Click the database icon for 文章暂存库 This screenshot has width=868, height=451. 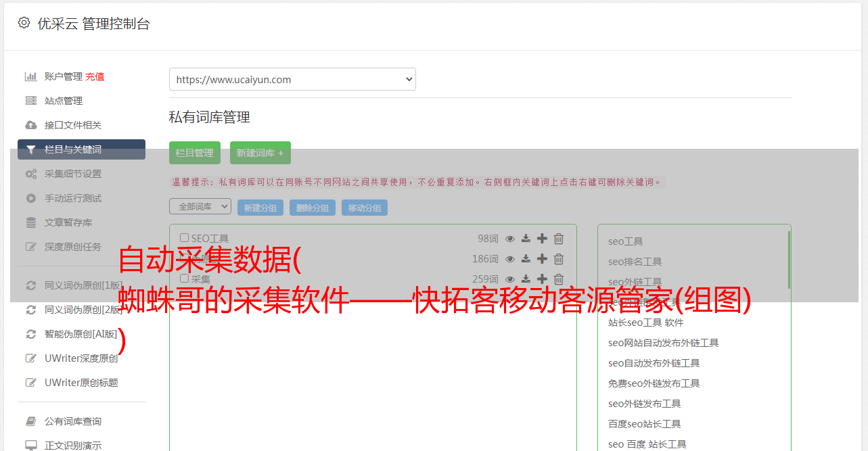(30, 222)
